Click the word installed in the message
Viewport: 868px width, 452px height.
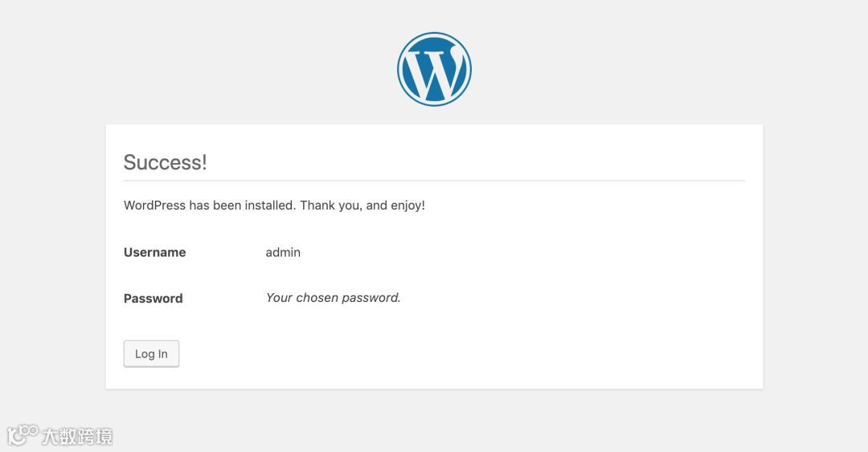point(270,206)
